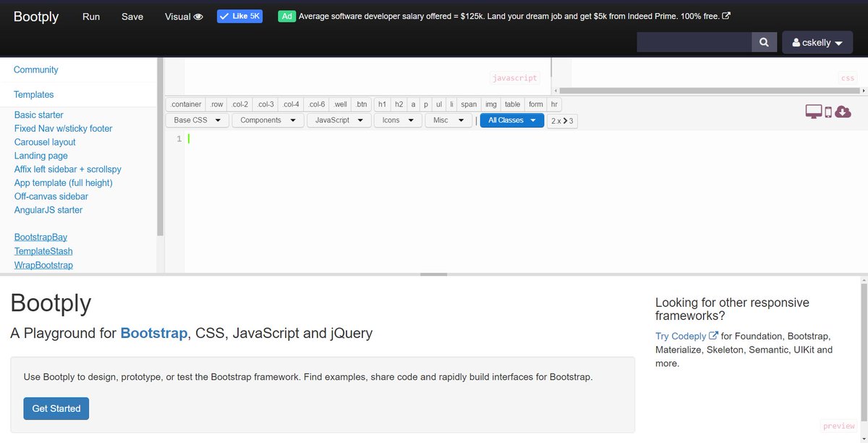Open the Icons dropdown
The width and height of the screenshot is (868, 443).
(x=398, y=120)
